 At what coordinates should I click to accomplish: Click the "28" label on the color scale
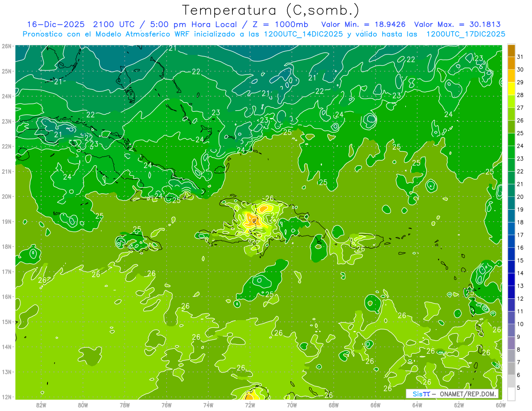click(x=520, y=95)
